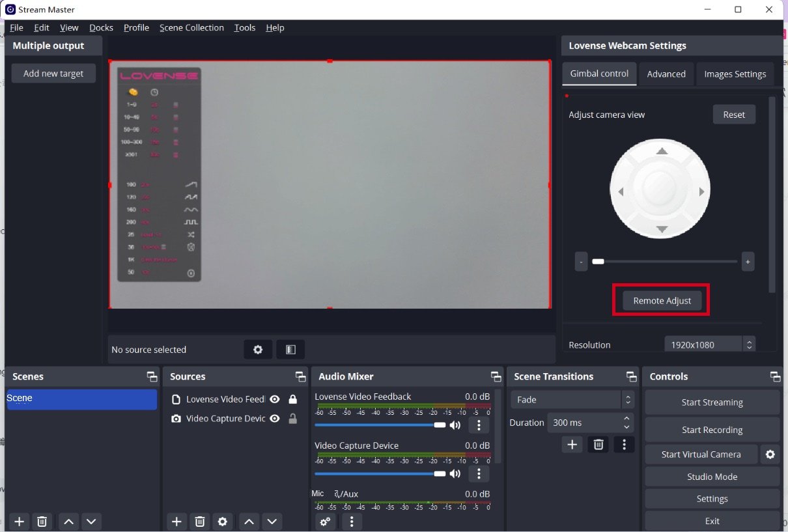788x532 pixels.
Task: Open source filters icon beside properties gear
Action: (x=290, y=350)
